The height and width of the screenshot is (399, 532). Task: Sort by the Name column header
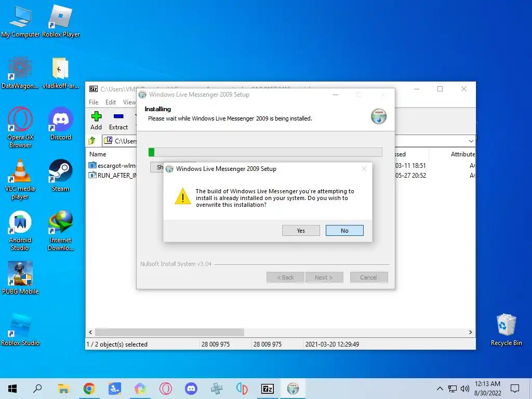tap(98, 154)
